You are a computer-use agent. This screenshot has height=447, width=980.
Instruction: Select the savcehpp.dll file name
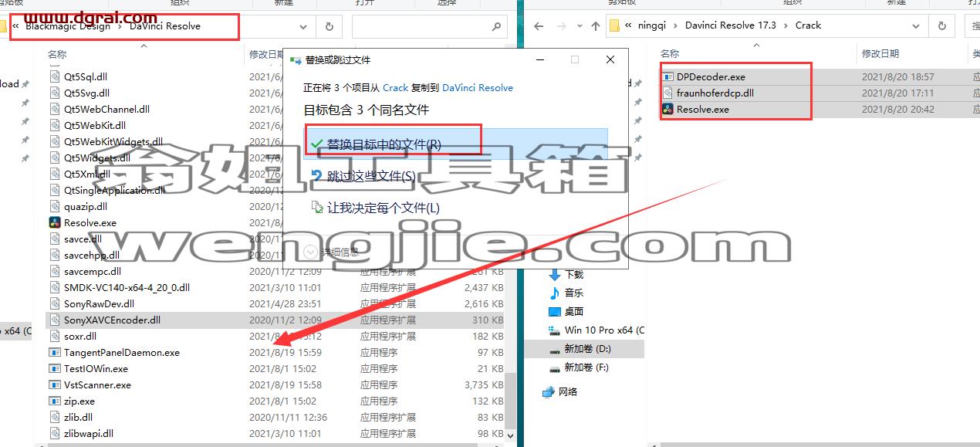[x=92, y=255]
